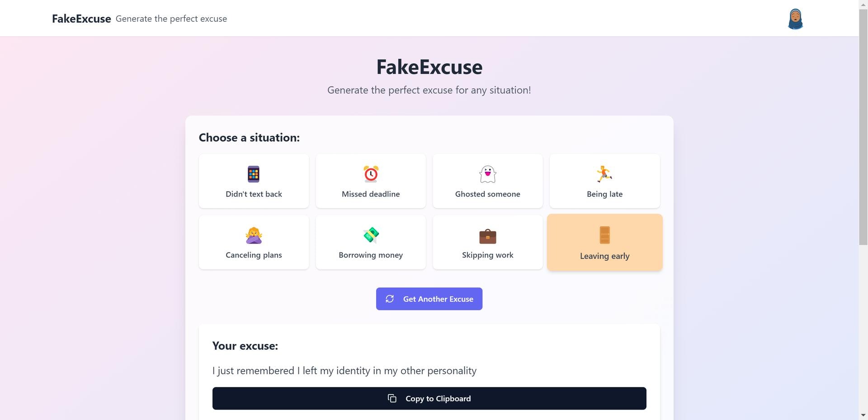
Task: Click the "Copy to Clipboard" button
Action: tap(429, 398)
